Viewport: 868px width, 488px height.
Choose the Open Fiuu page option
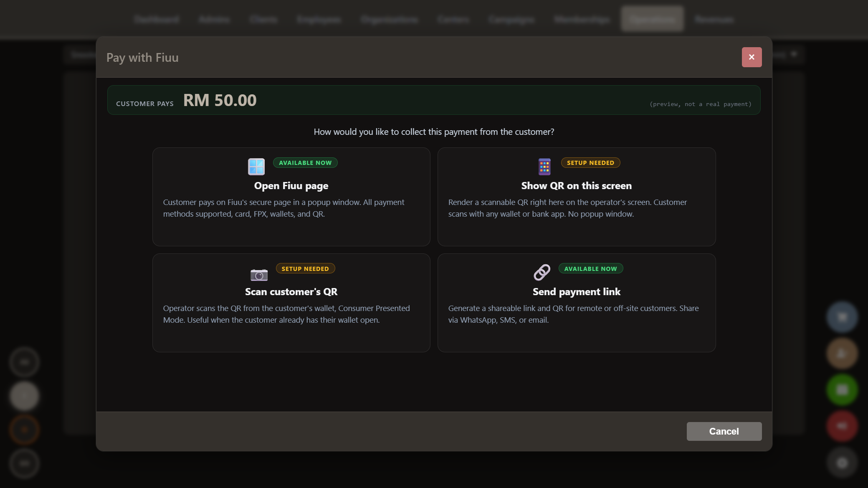[x=291, y=197]
